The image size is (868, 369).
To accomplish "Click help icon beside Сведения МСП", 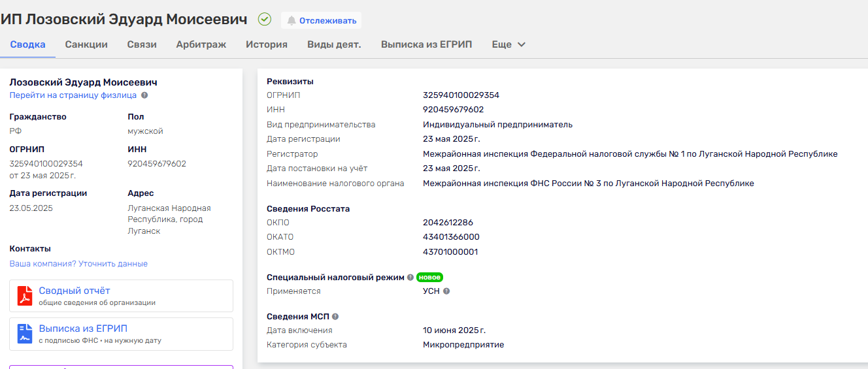I will (x=335, y=317).
